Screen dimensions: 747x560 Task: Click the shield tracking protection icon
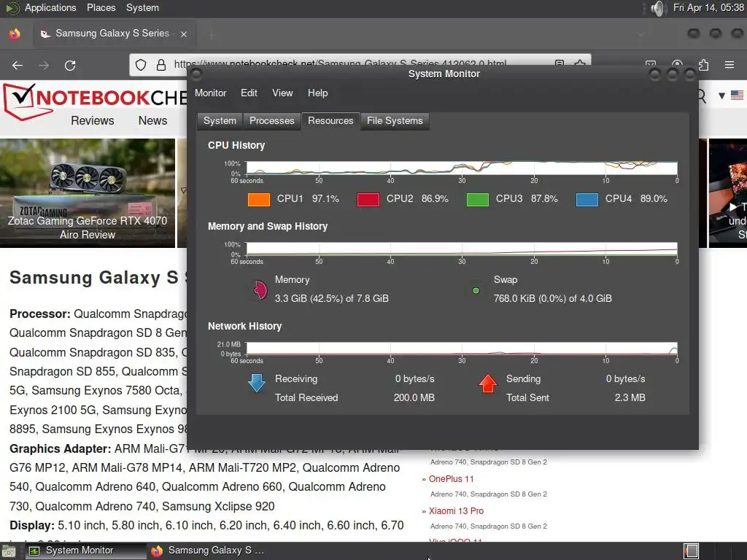pos(141,65)
